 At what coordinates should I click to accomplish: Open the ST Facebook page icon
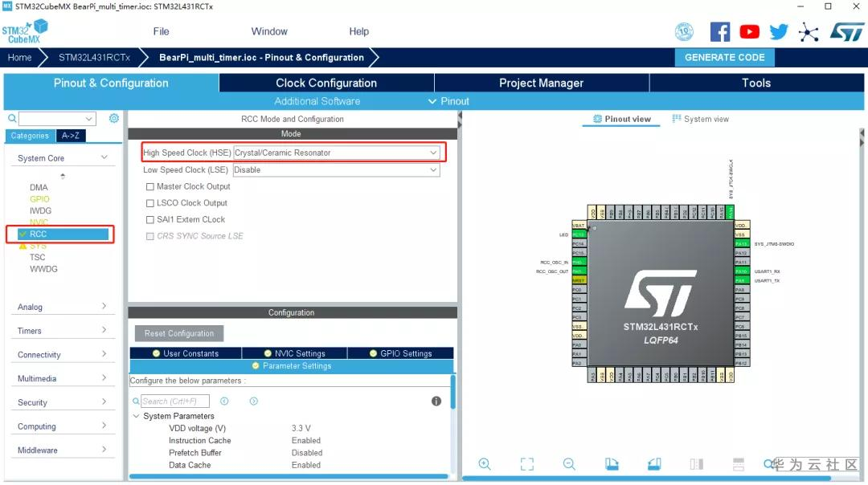tap(719, 32)
